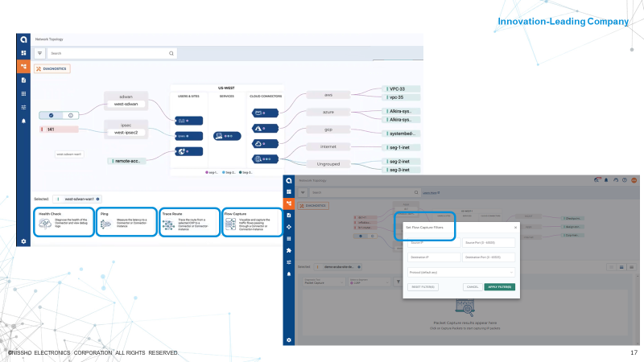Expand the Protocol (default any) dropdown

pos(462,272)
